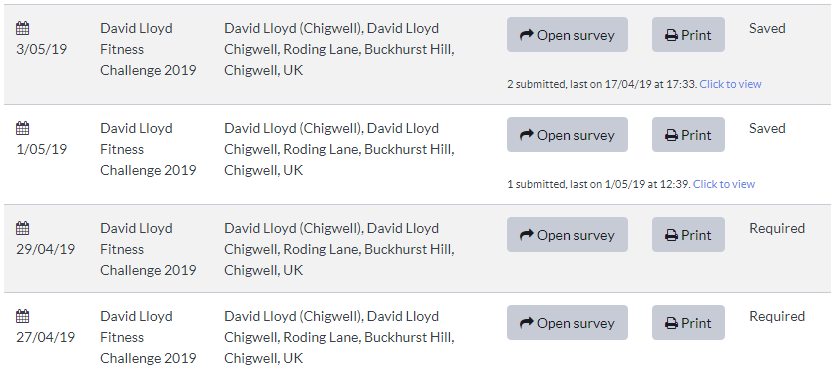This screenshot has width=837, height=375.
Task: View the 2 submitted surveys via Click to view
Action: pyautogui.click(x=730, y=84)
